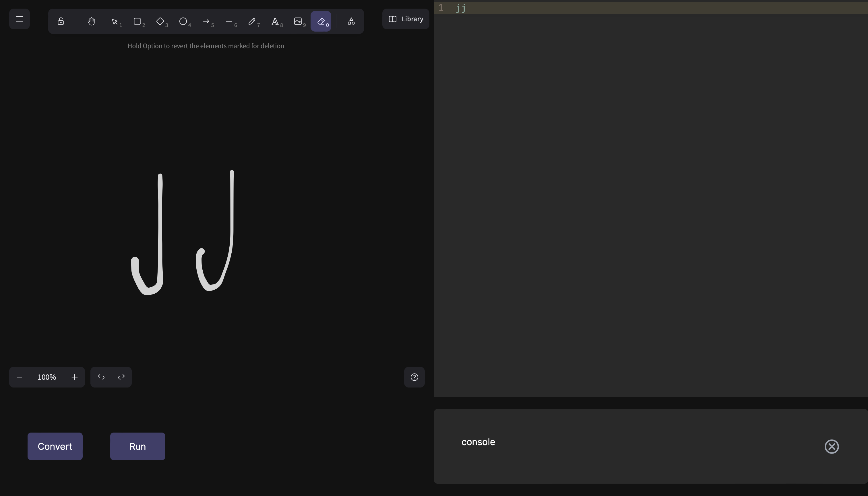Image resolution: width=868 pixels, height=496 pixels.
Task: Click the Convert button
Action: pos(55,446)
